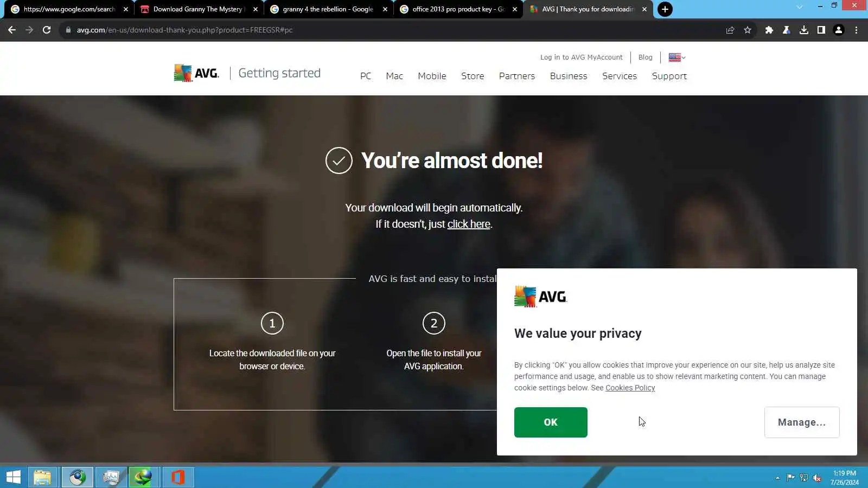Click the browser icon on the taskbar
This screenshot has height=488, width=868.
point(77,477)
